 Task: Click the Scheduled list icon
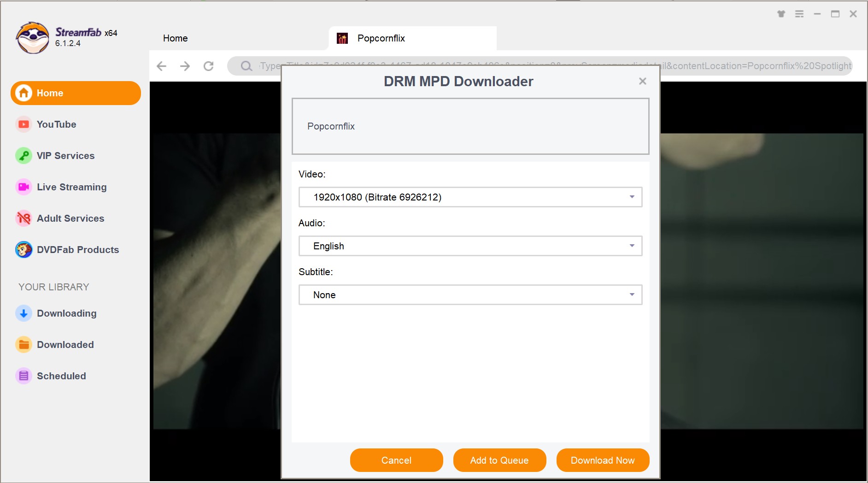point(23,376)
